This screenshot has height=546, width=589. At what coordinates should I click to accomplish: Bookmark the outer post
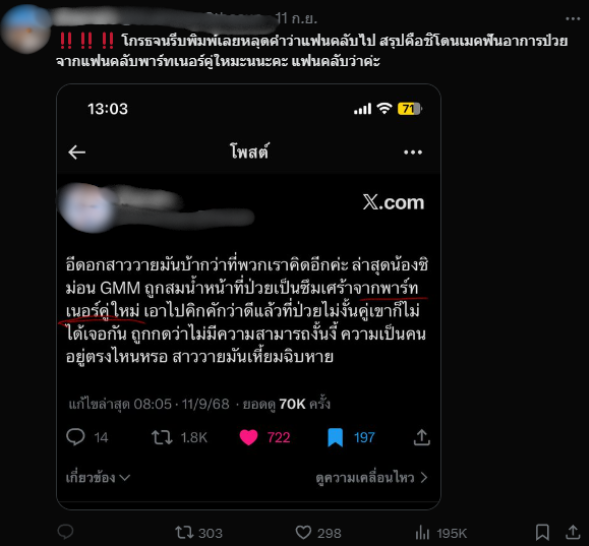click(542, 532)
